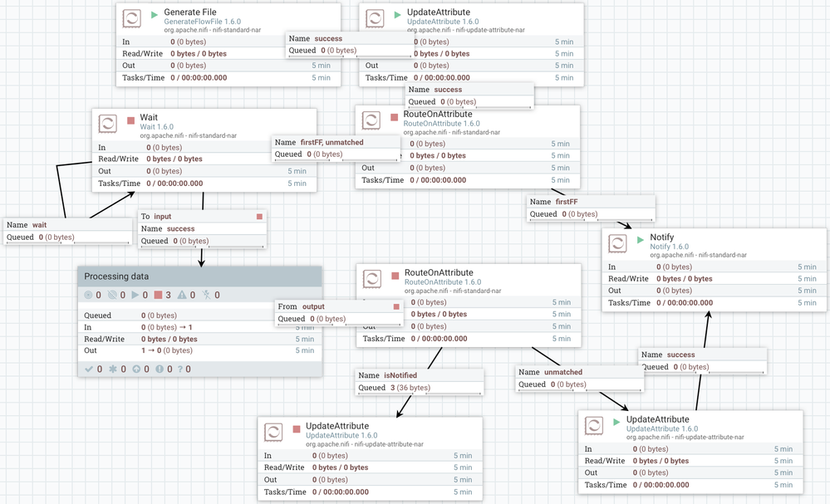Click running indicator of the UpdateAttribute feeding Notify
Image resolution: width=830 pixels, height=504 pixels.
coord(616,422)
